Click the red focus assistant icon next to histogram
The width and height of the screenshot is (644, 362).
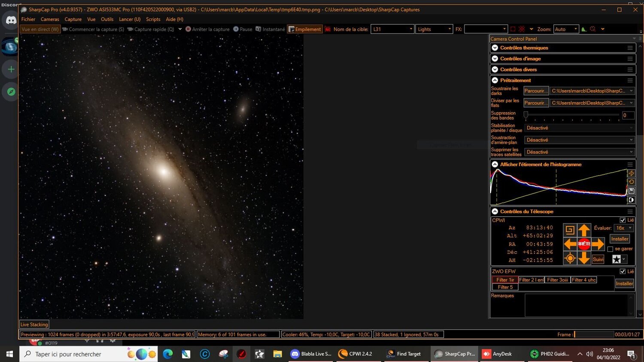point(593,29)
